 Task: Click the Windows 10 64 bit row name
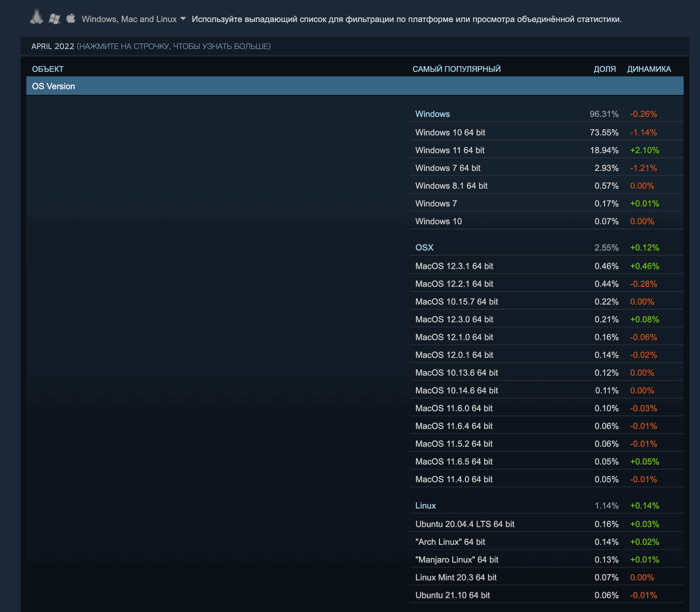(x=450, y=132)
